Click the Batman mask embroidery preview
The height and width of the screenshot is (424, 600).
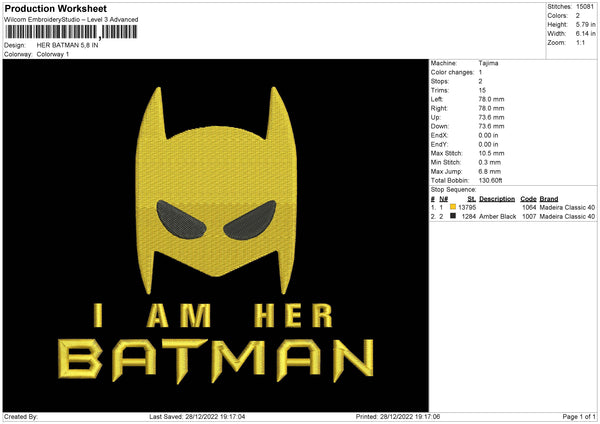(216, 190)
